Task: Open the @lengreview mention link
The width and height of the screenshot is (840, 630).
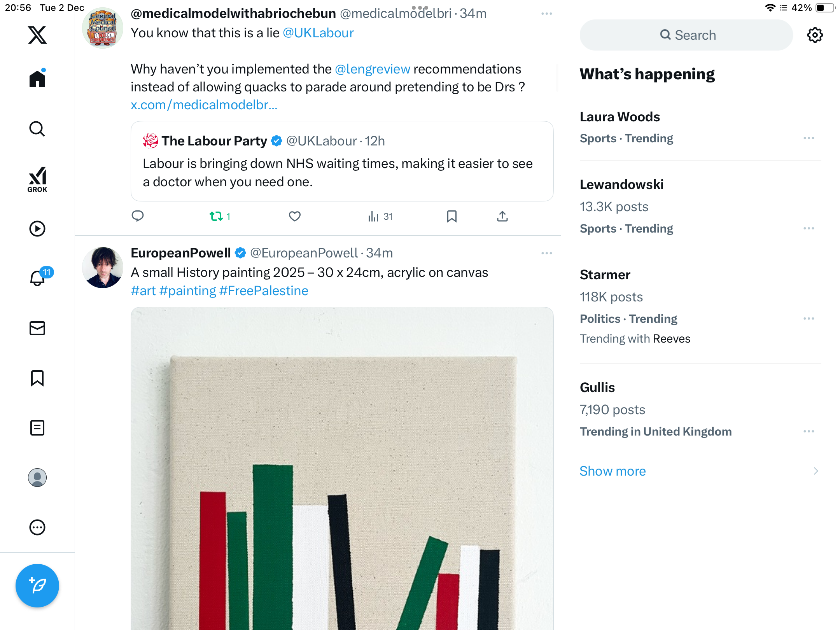Action: pos(372,69)
